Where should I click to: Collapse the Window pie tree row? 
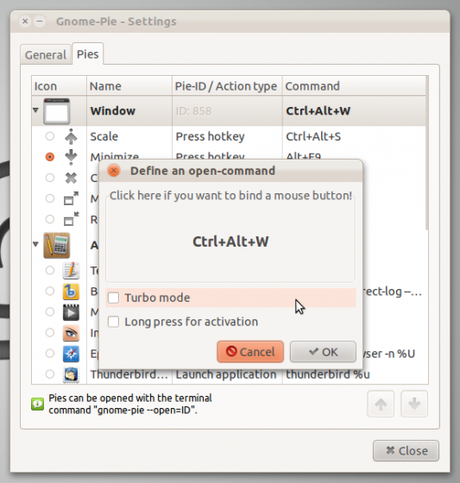36,110
